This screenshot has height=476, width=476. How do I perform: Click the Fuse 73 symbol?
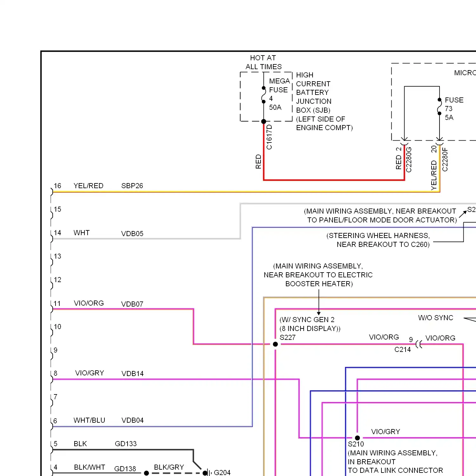(x=440, y=107)
